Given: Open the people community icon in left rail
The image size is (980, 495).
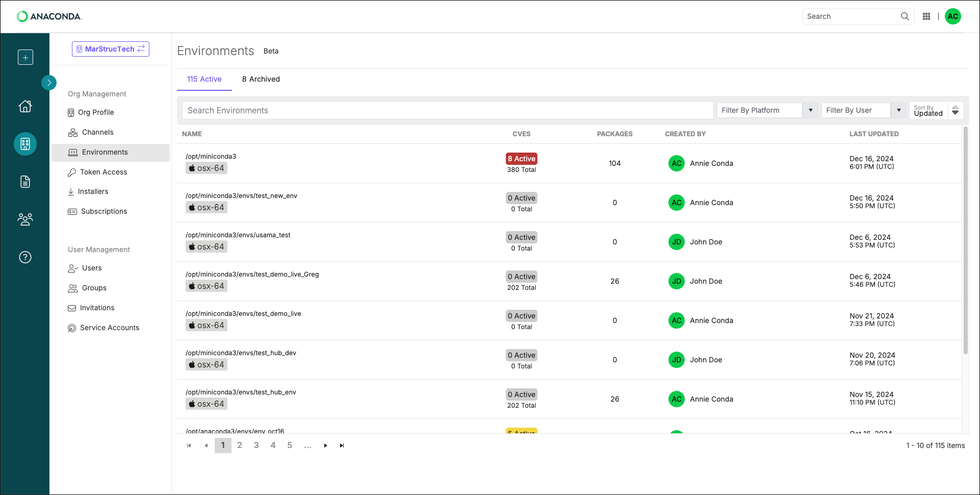Looking at the screenshot, I should [x=25, y=219].
